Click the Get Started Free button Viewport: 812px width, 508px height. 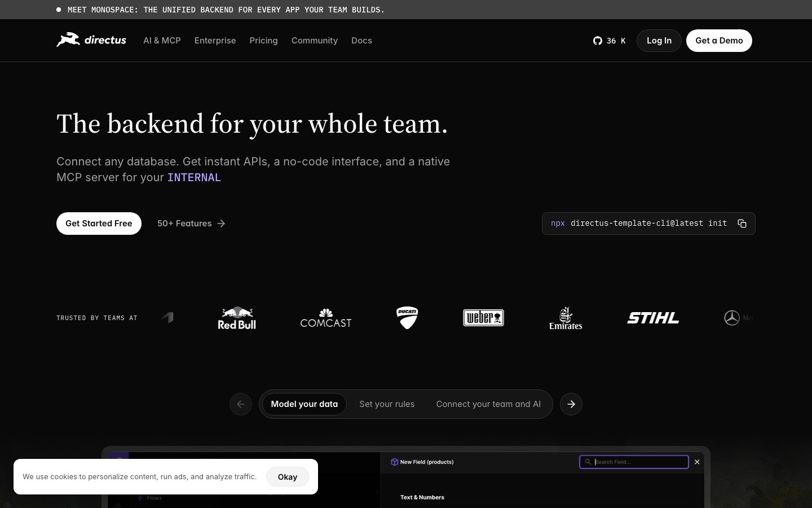pos(99,224)
